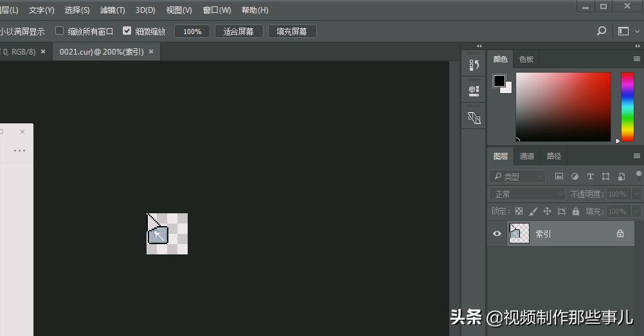Select the 颜色 panel tab
644x336 pixels.
click(x=500, y=59)
